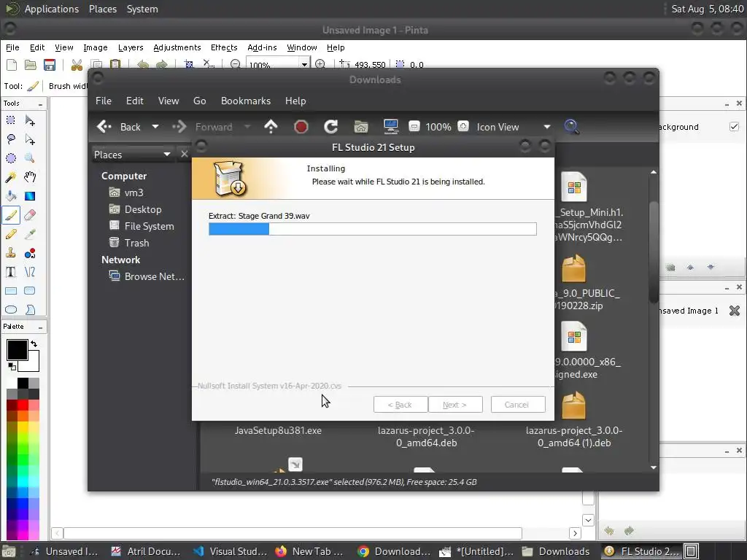Select the Ellipse Select tool

tap(10, 158)
